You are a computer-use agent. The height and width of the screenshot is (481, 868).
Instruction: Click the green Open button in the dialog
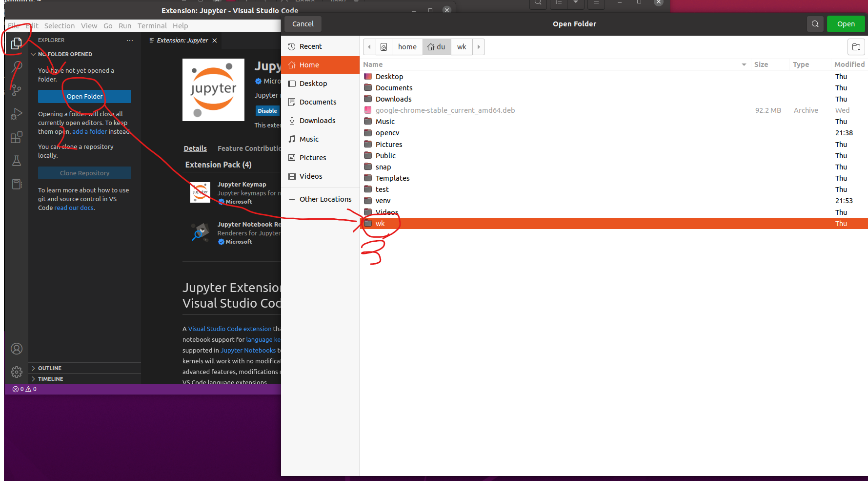[x=846, y=24]
